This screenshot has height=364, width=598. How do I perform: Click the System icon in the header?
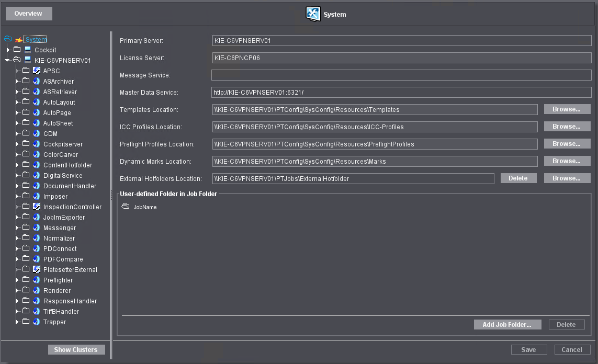pyautogui.click(x=313, y=14)
